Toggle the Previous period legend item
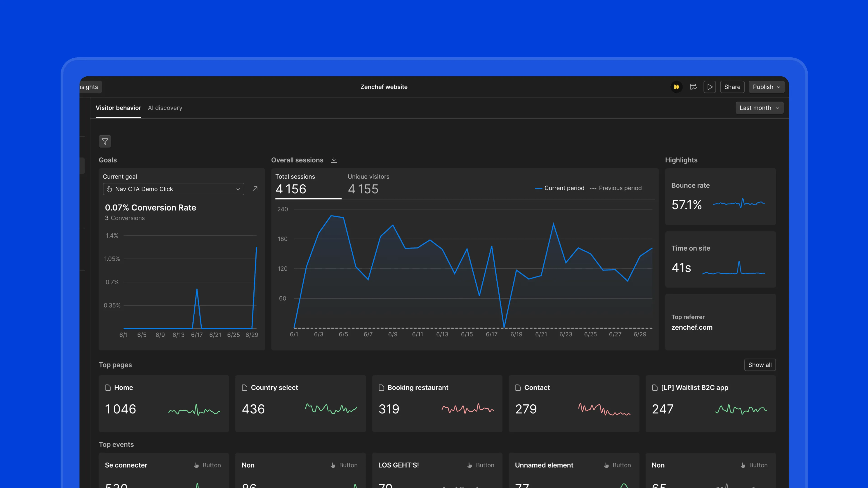868x488 pixels. coord(616,188)
